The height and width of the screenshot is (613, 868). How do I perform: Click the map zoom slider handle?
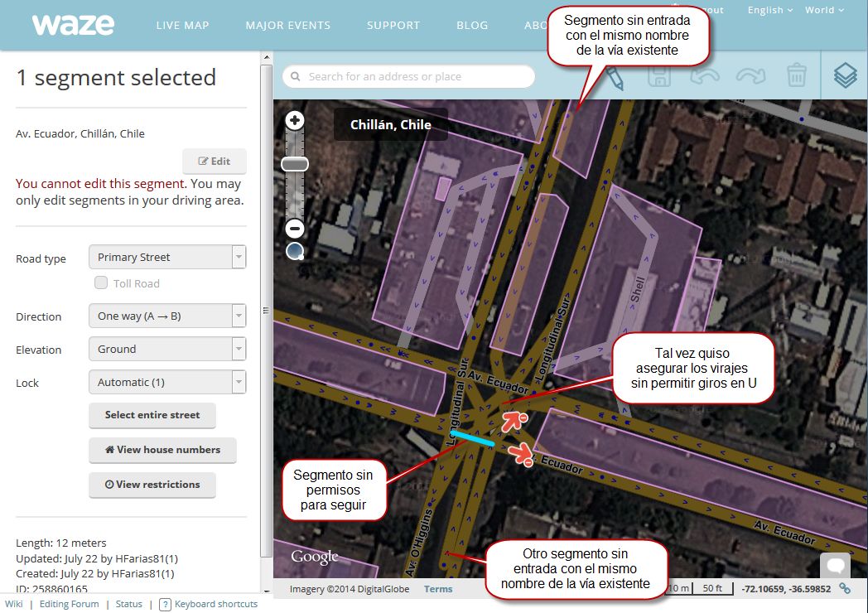(x=295, y=164)
